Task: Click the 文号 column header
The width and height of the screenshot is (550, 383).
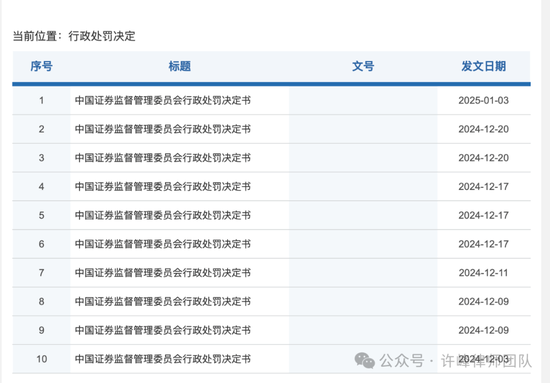Action: (x=363, y=66)
